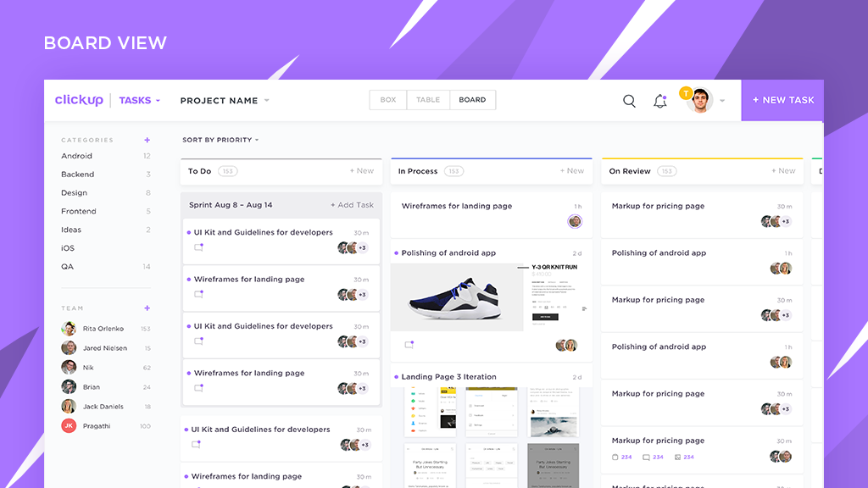Select the iOS category

68,248
